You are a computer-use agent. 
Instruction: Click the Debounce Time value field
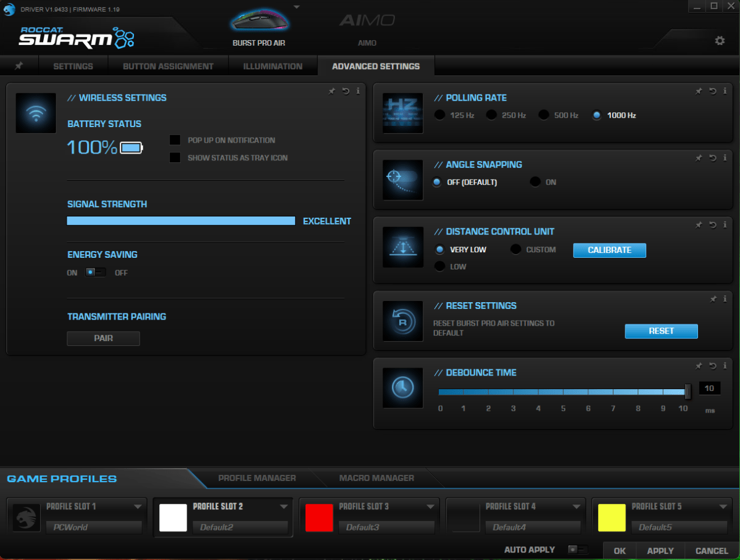(709, 389)
